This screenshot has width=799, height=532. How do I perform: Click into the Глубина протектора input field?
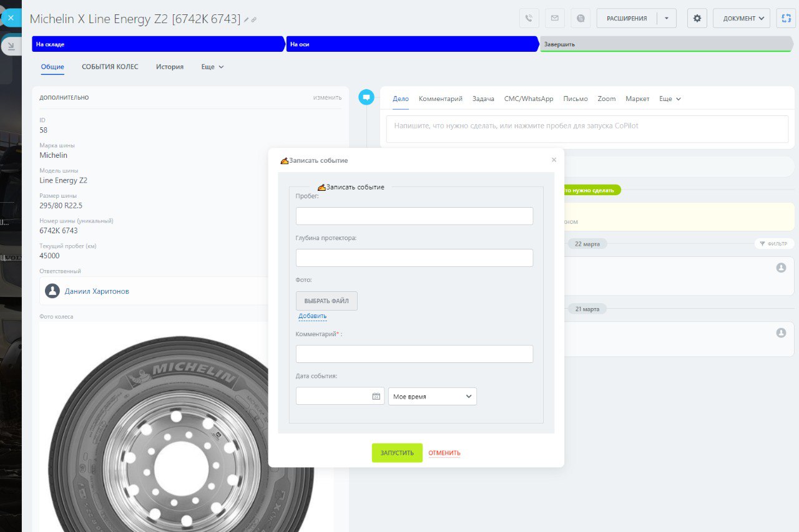(x=414, y=258)
